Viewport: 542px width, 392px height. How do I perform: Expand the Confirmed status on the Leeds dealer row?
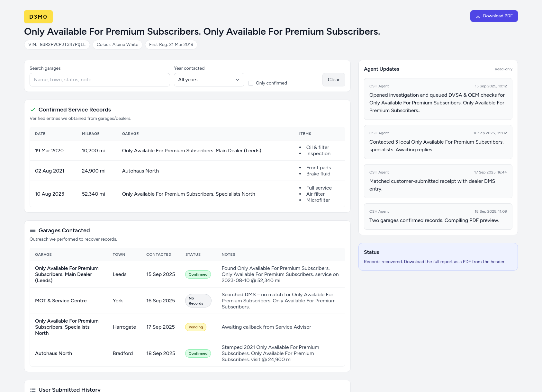tap(198, 274)
